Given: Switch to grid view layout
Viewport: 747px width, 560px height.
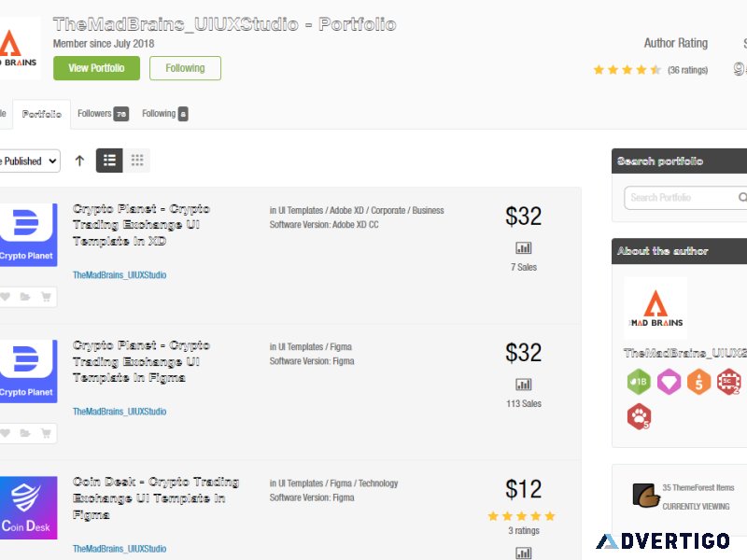Looking at the screenshot, I should (137, 161).
